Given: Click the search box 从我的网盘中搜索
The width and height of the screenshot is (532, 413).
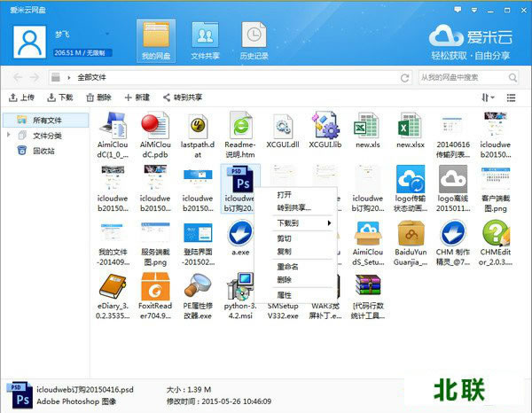Looking at the screenshot, I should (463, 77).
